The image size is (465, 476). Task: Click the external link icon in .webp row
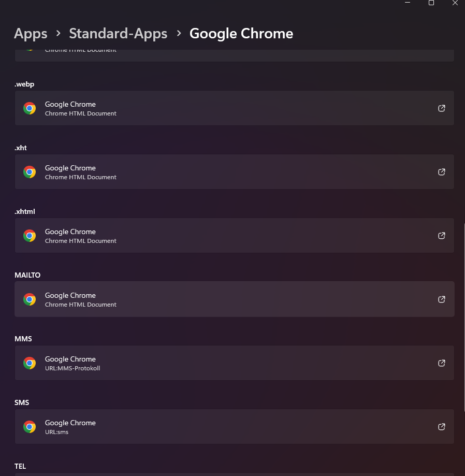[442, 108]
